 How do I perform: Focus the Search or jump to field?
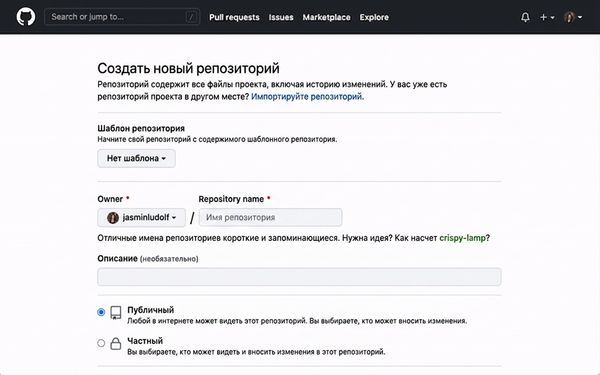tap(122, 17)
